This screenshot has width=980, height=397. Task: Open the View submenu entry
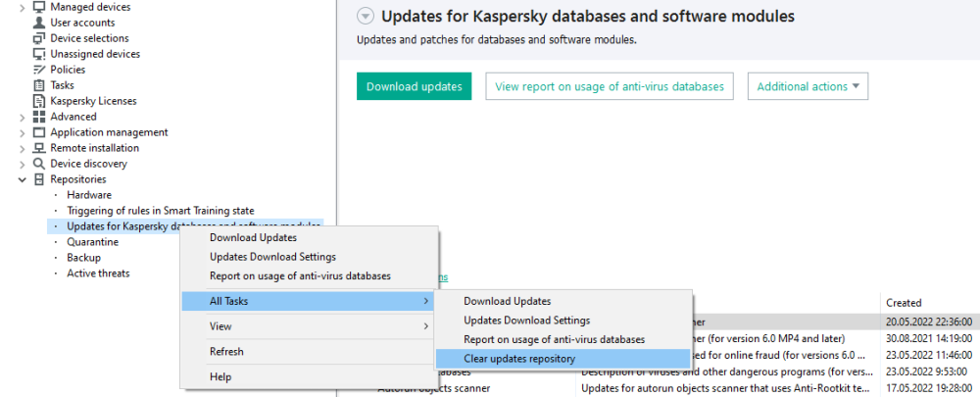click(x=220, y=326)
